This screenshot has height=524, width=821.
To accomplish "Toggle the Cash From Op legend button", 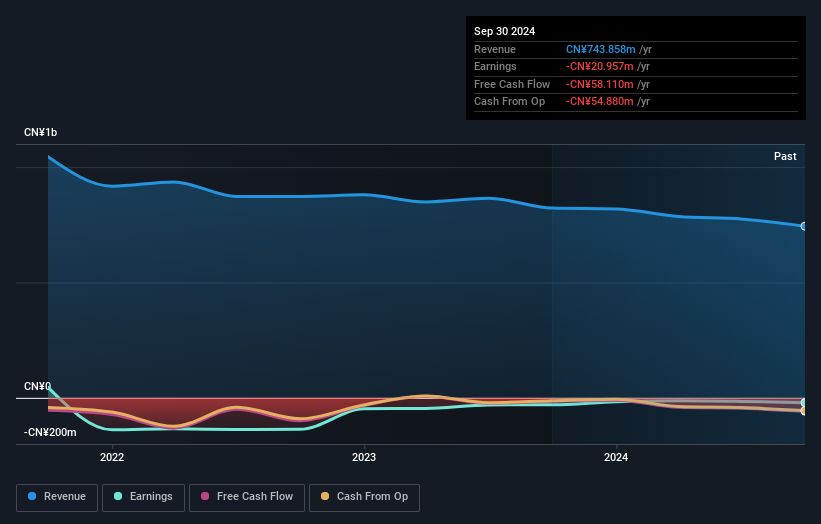I will pos(364,497).
